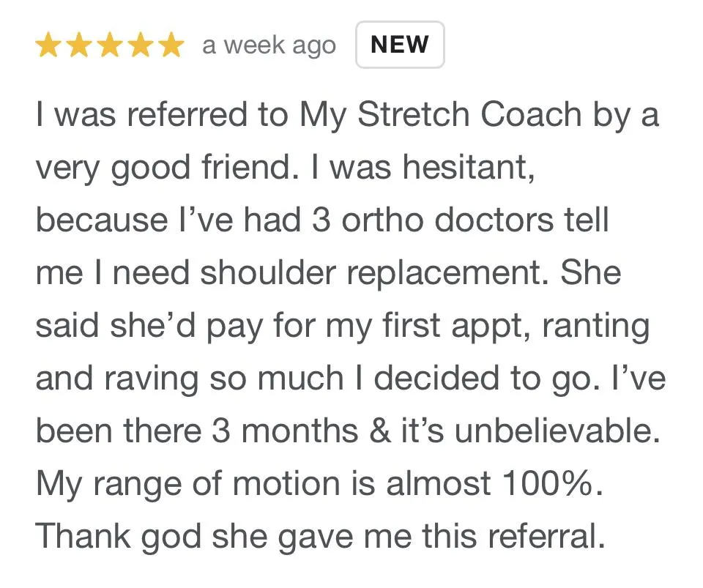Click the phrase 'decided to go'
The image size is (703, 588).
click(x=486, y=379)
